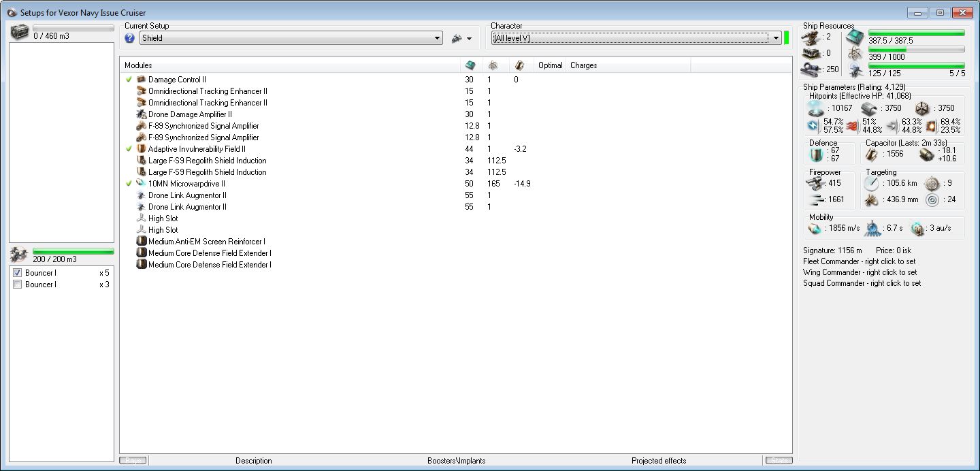The width and height of the screenshot is (980, 471).
Task: Click the velocity icon showing 1856 m/s
Action: 815,229
